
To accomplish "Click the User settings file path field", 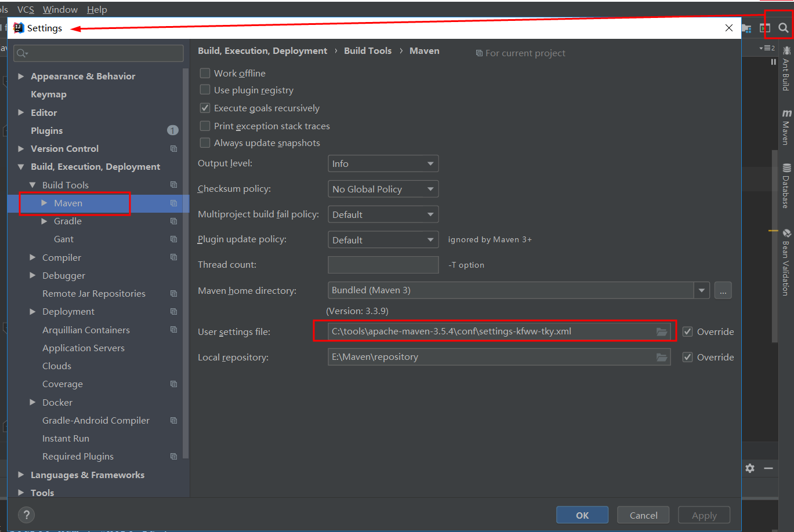I will point(499,331).
